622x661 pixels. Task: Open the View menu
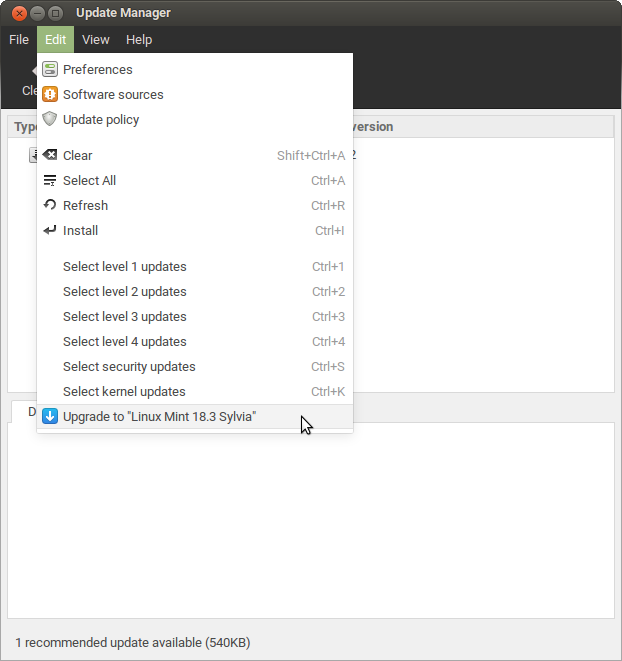[96, 40]
